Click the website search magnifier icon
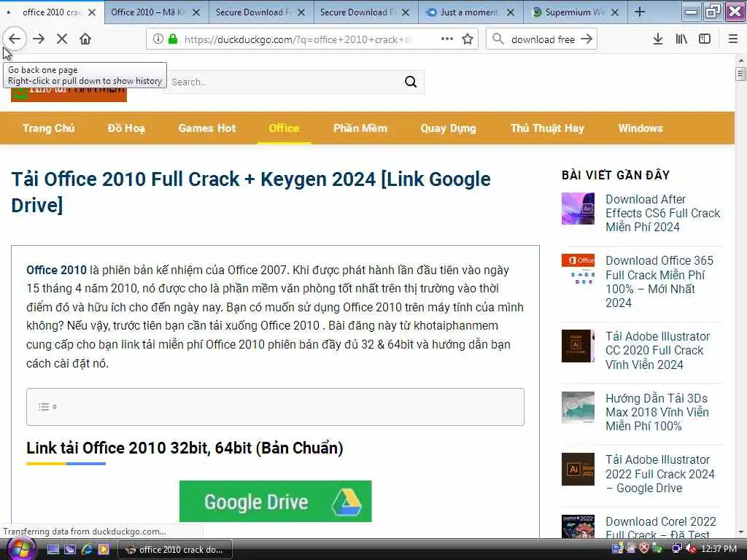Image resolution: width=747 pixels, height=560 pixels. (411, 82)
